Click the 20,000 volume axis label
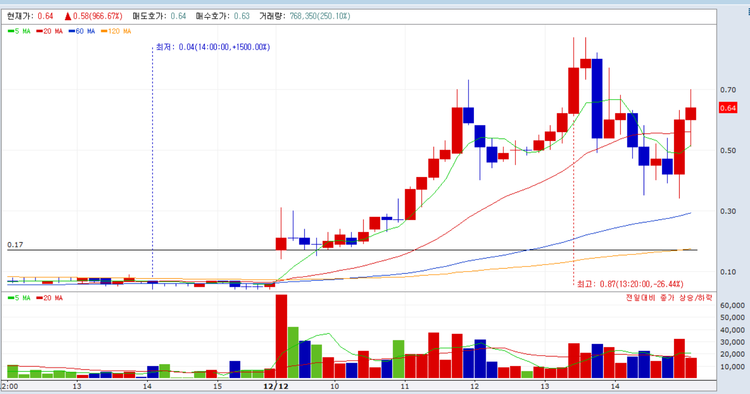This screenshot has height=394, width=750. [732, 354]
